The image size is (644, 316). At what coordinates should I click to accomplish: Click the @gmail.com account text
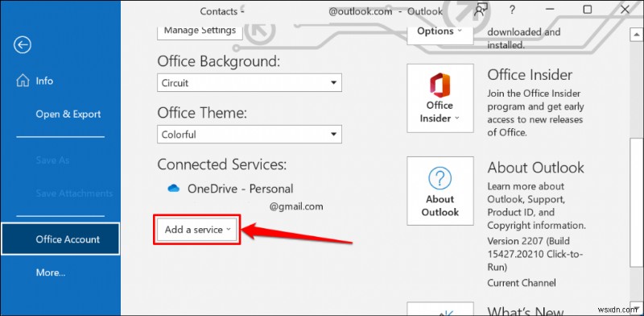[296, 206]
